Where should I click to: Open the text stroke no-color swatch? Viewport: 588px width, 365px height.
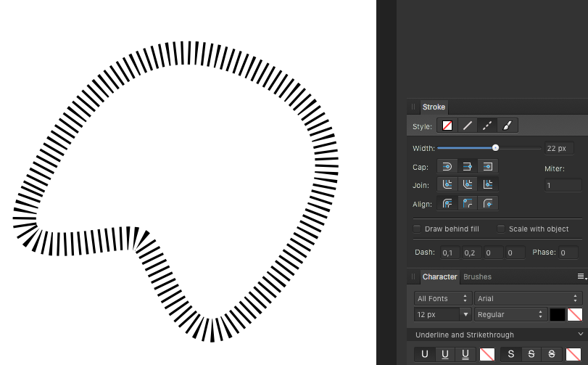(574, 314)
